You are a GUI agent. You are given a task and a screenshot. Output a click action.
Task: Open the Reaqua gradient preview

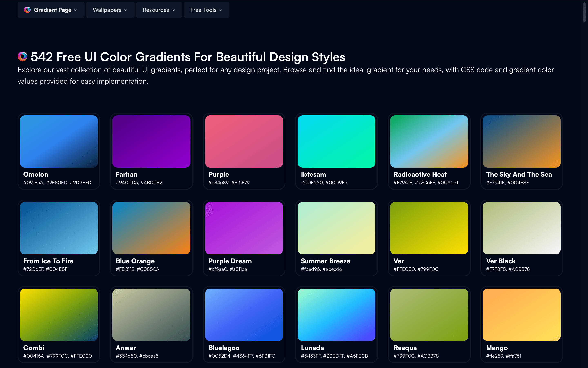(429, 315)
